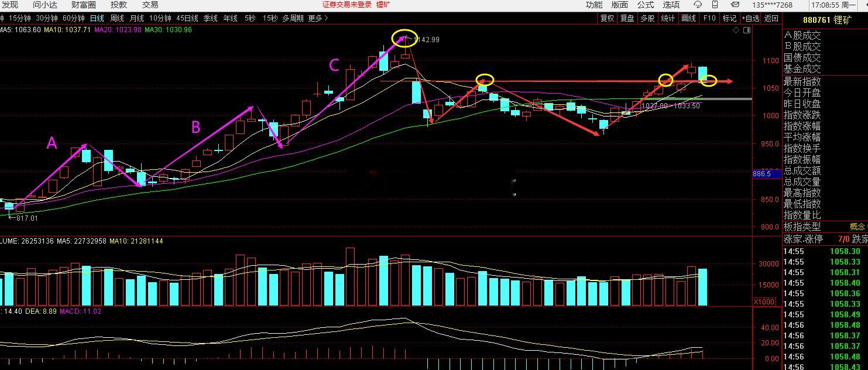Open the mail messages icon
The height and width of the screenshot is (370, 868).
tap(735, 5)
